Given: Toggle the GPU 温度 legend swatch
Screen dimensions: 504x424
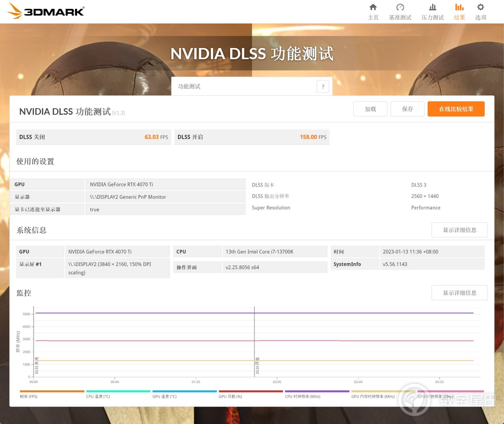Looking at the screenshot, I should [185, 391].
